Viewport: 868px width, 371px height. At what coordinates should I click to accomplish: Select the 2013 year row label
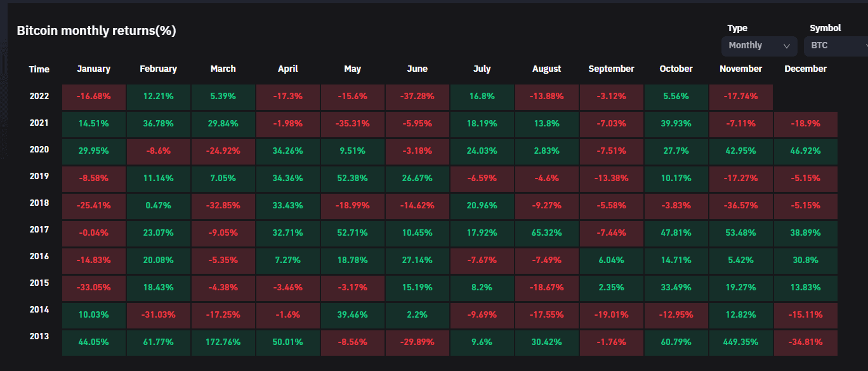point(39,342)
